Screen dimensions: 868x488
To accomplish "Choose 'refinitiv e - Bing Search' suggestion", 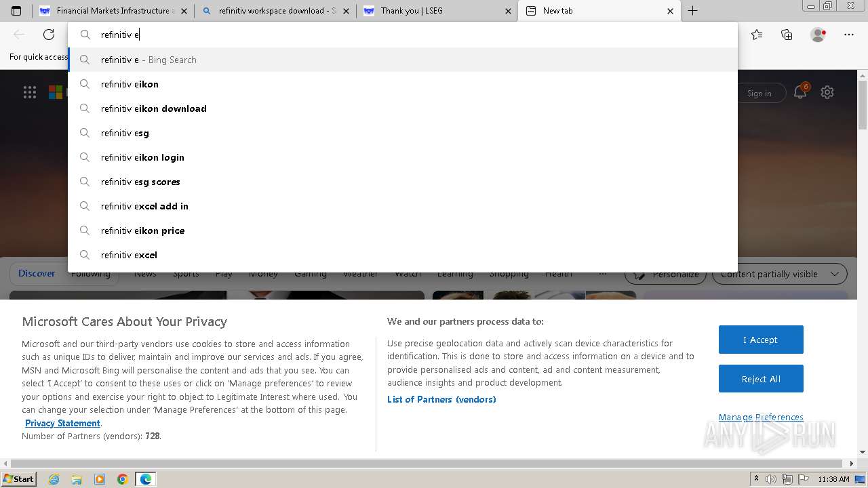I will 403,60.
